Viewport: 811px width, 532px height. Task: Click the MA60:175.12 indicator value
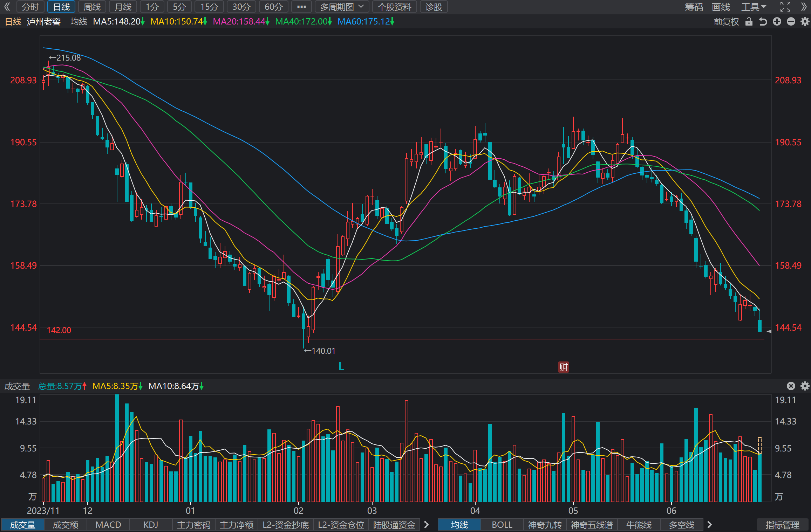point(366,22)
